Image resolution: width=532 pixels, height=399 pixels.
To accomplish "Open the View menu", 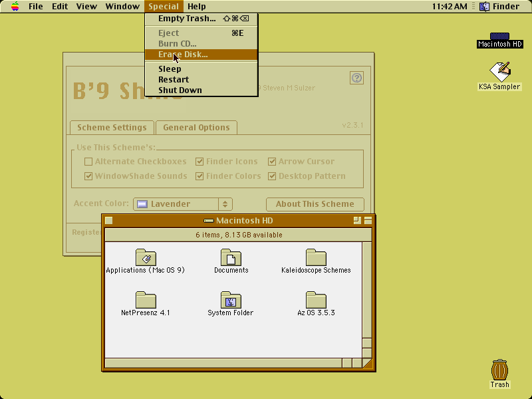I will pyautogui.click(x=86, y=7).
